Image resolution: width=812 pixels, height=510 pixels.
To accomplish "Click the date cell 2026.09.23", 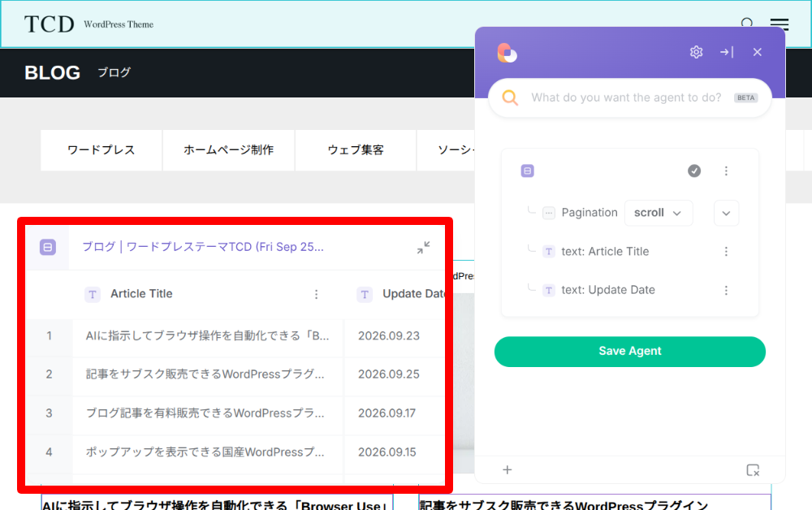I will [x=389, y=336].
